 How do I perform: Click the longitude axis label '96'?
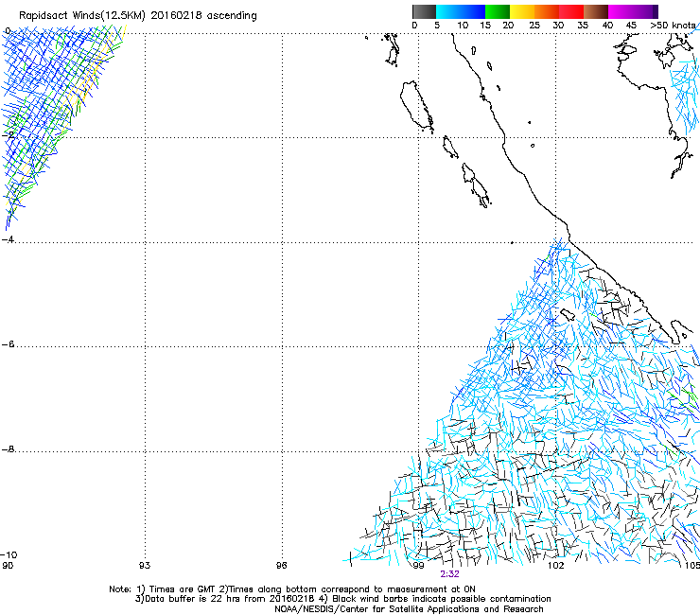pyautogui.click(x=281, y=566)
